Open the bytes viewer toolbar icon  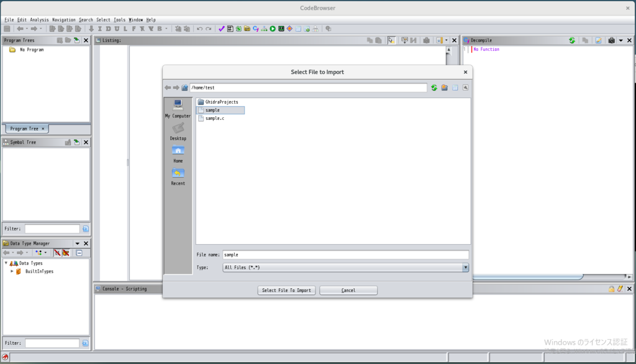230,29
